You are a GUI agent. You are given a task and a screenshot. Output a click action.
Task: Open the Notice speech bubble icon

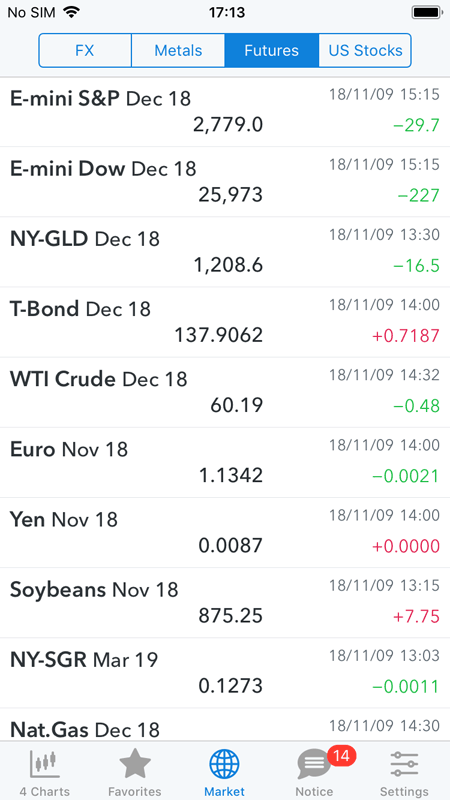click(313, 764)
